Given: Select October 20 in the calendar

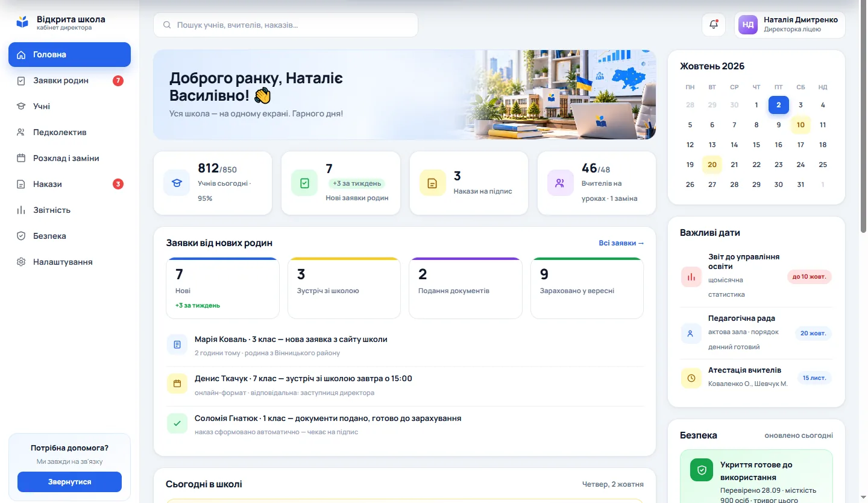Looking at the screenshot, I should point(712,165).
